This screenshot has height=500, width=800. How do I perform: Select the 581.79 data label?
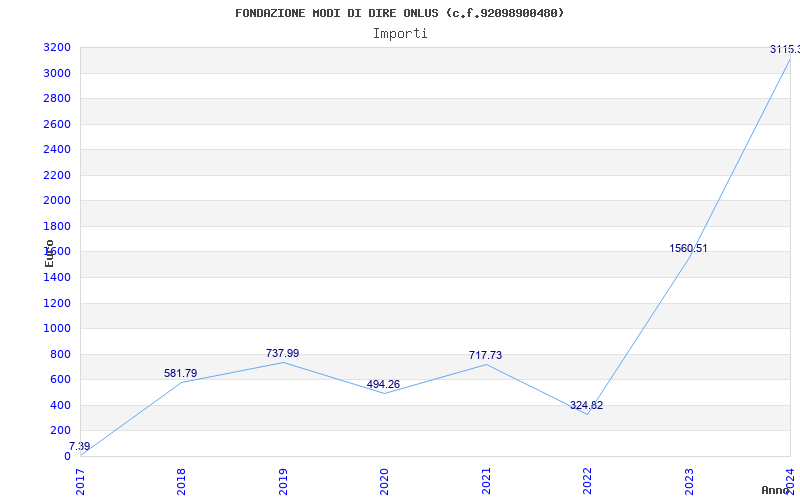(180, 373)
